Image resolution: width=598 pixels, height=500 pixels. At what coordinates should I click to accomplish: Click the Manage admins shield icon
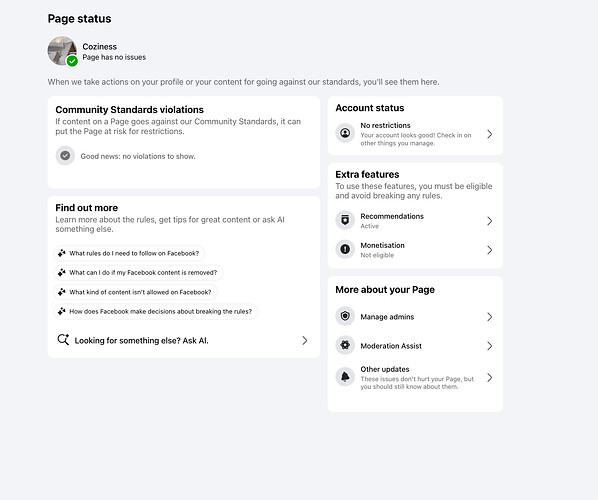point(345,316)
